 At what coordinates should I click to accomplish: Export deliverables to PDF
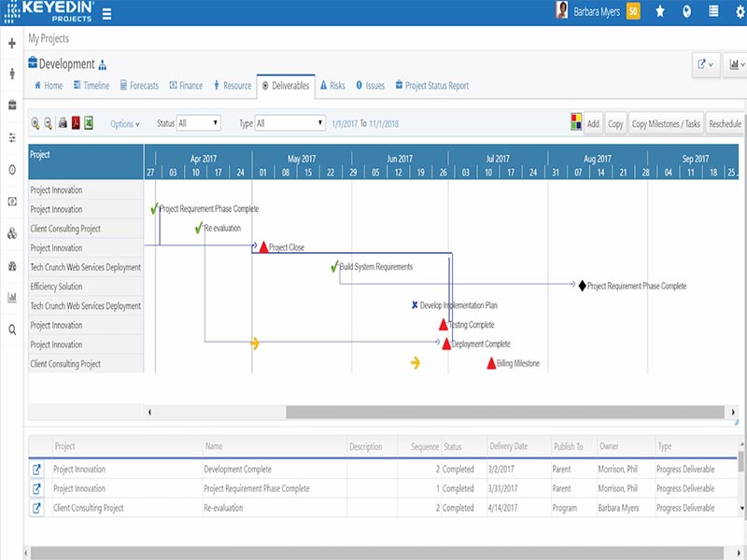(76, 123)
